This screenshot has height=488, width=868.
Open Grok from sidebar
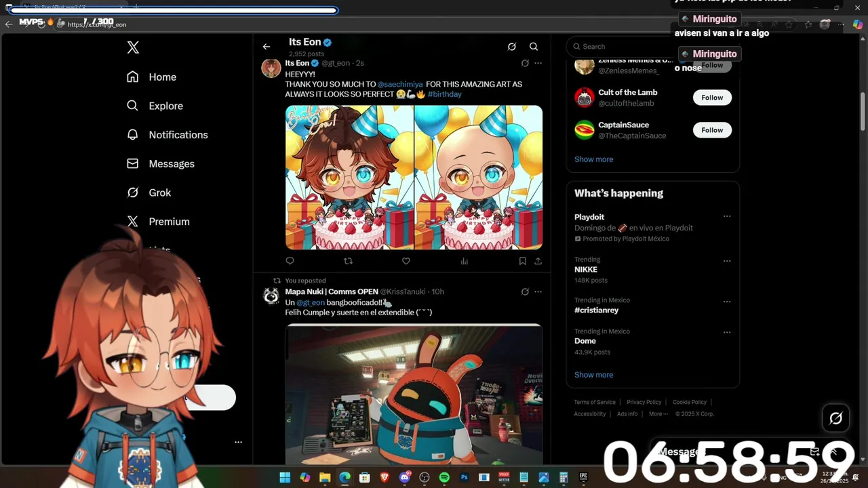click(149, 192)
